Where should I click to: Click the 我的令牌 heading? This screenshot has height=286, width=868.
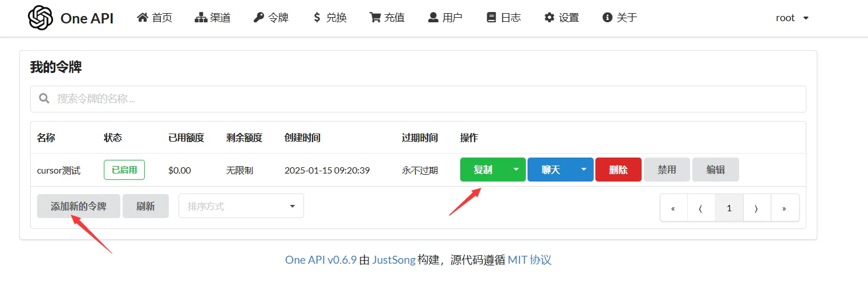(x=56, y=67)
